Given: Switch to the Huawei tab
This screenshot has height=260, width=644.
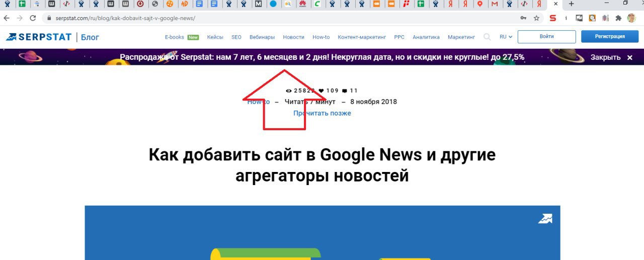Looking at the screenshot, I should (x=302, y=4).
